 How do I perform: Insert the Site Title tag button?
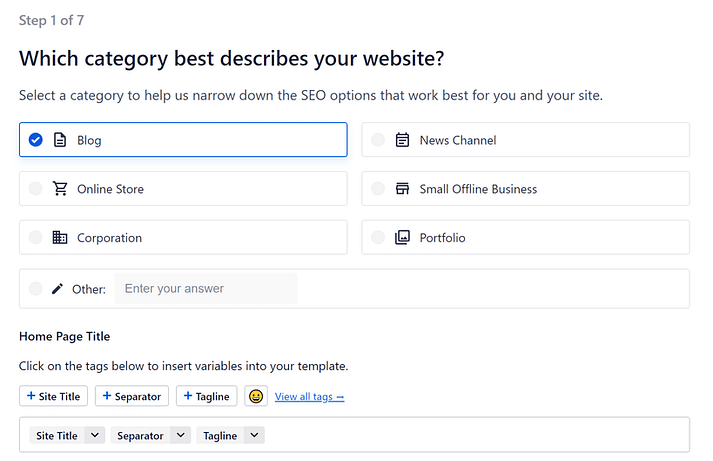(53, 396)
